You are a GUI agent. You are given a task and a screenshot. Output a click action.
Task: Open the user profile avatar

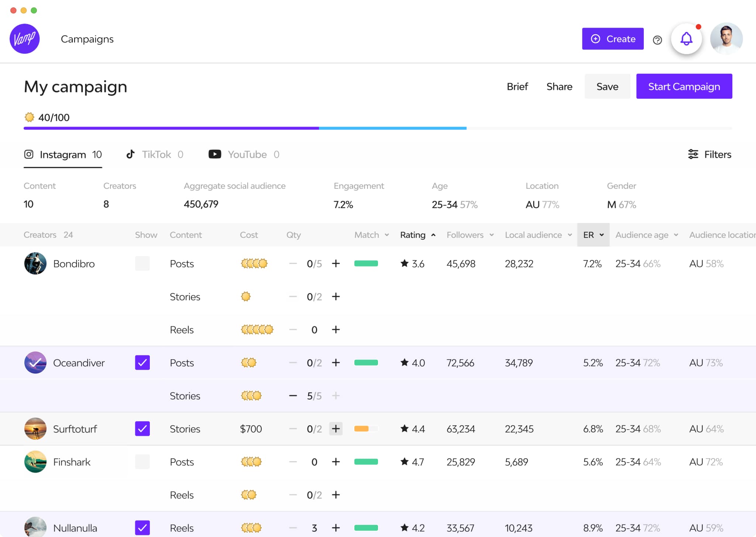point(726,39)
